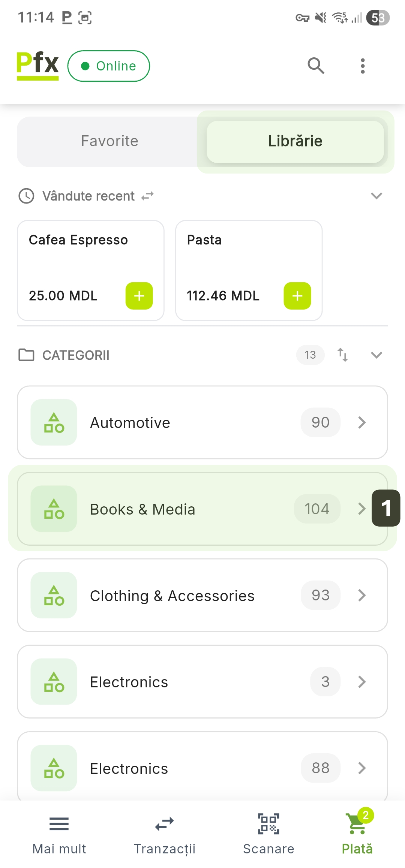The image size is (405, 868).
Task: Open the search magnifier icon
Action: [316, 66]
